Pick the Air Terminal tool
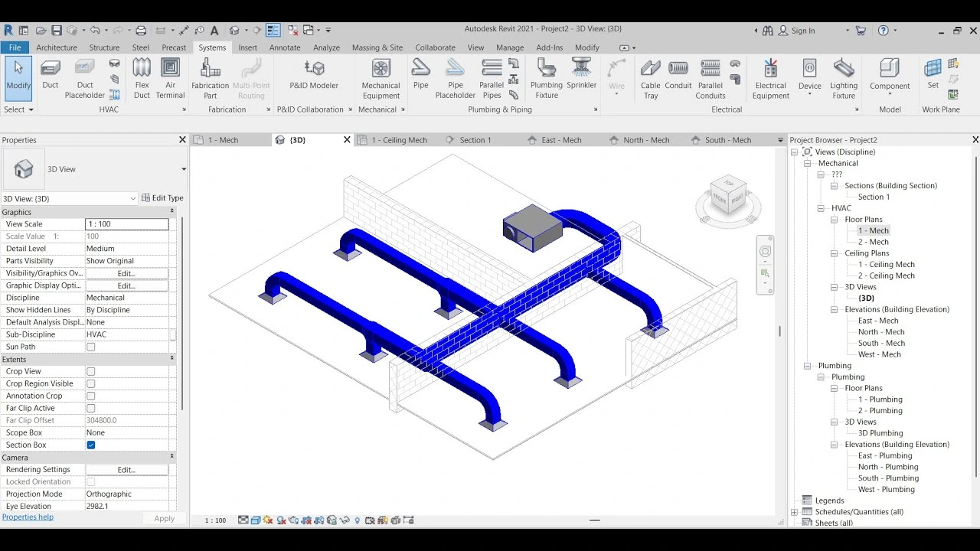Screen dimensions: 980x551 pyautogui.click(x=170, y=79)
